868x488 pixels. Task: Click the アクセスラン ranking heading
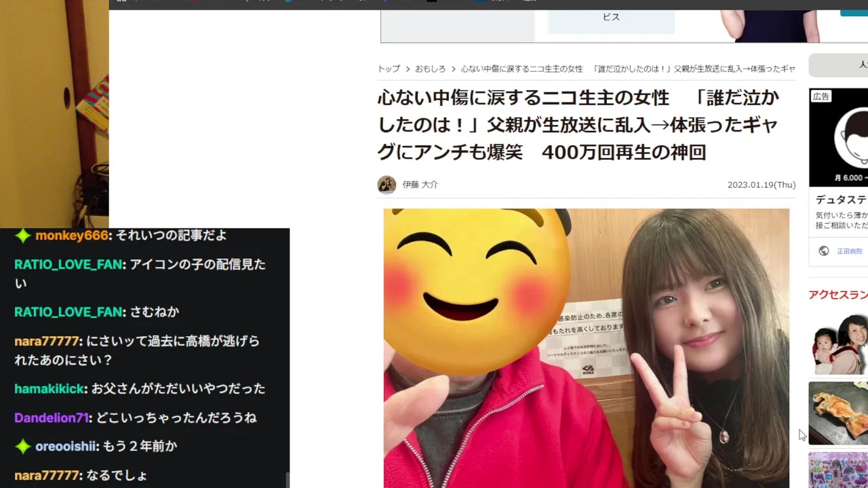[837, 294]
